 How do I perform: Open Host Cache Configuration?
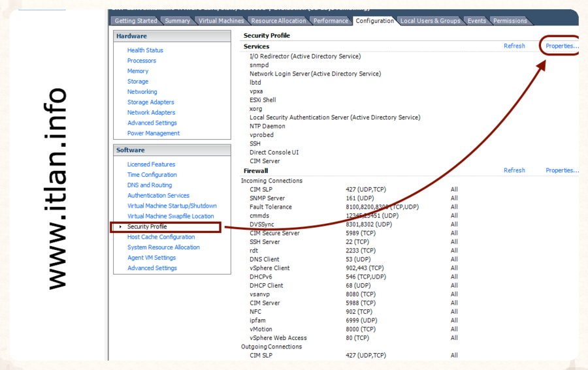161,237
